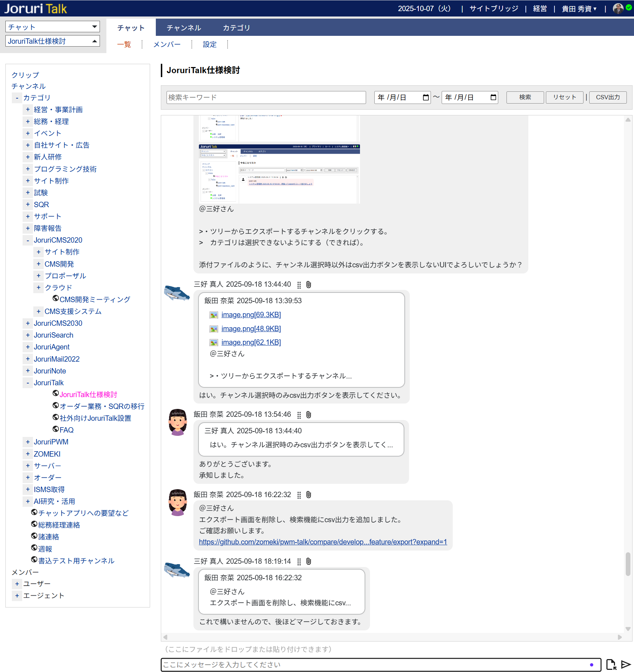Open drag-handle menu on 13:54:46 message
The image size is (634, 672).
coord(299,415)
